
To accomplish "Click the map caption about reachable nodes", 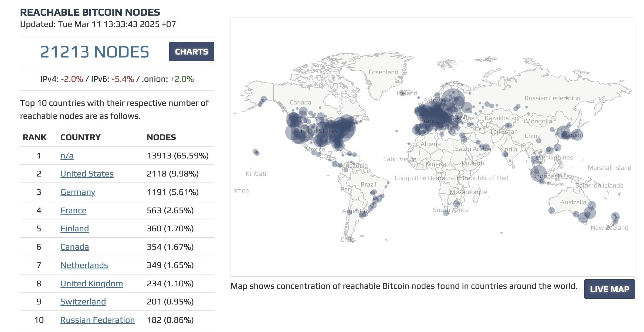I will 404,286.
